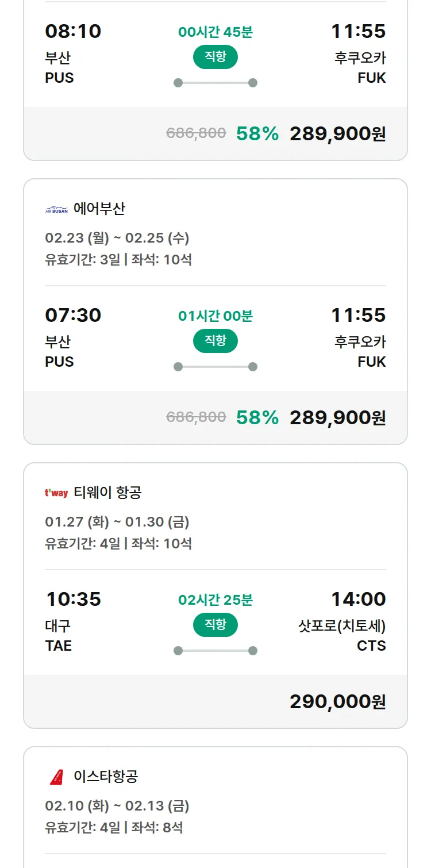Select the 289,900원 fare for the 07:30 flight
Image resolution: width=431 pixels, height=868 pixels.
[x=337, y=418]
